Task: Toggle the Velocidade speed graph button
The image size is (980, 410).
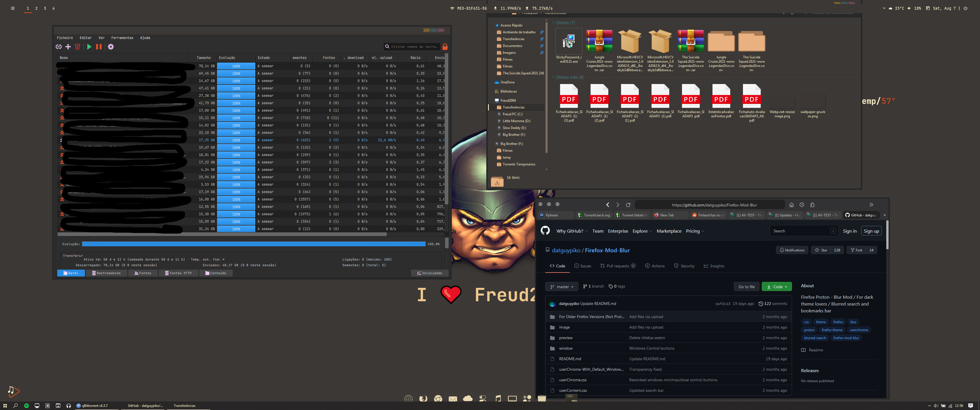Action: [x=430, y=273]
